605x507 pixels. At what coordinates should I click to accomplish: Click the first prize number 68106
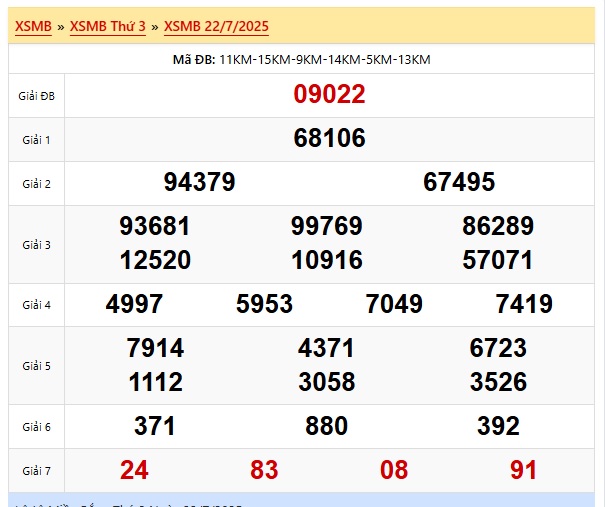pos(329,138)
